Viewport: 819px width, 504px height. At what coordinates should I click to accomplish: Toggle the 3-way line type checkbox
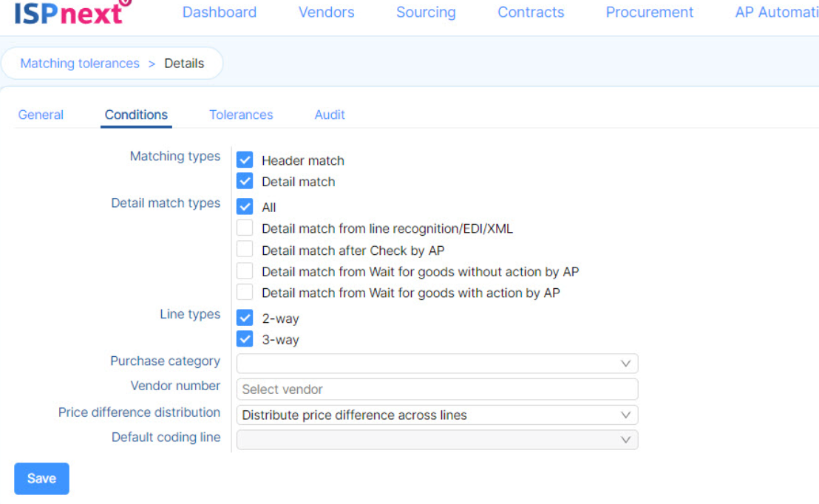point(245,339)
